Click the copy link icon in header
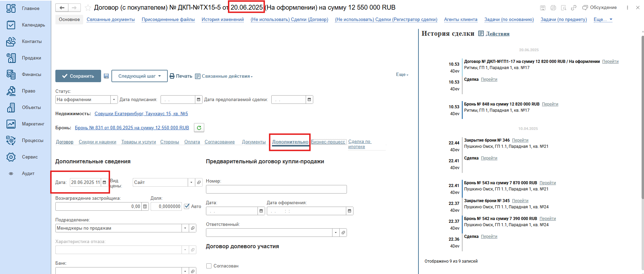Screen dimensions: 644x274 (574, 8)
